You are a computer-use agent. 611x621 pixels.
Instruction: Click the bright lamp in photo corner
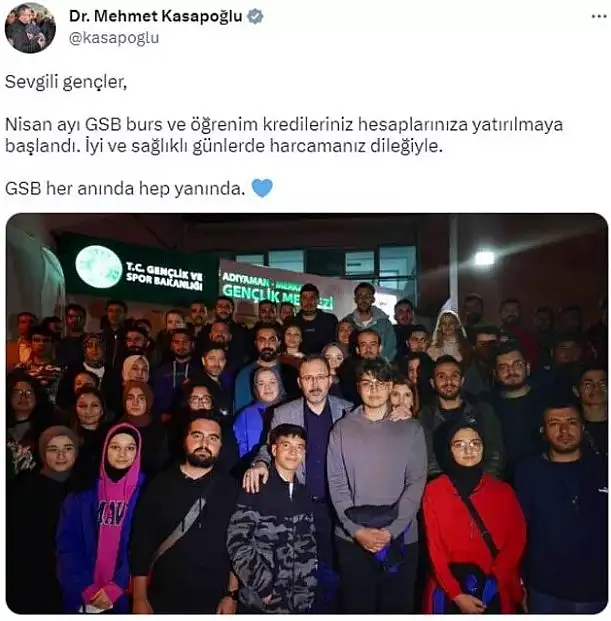pos(484,258)
